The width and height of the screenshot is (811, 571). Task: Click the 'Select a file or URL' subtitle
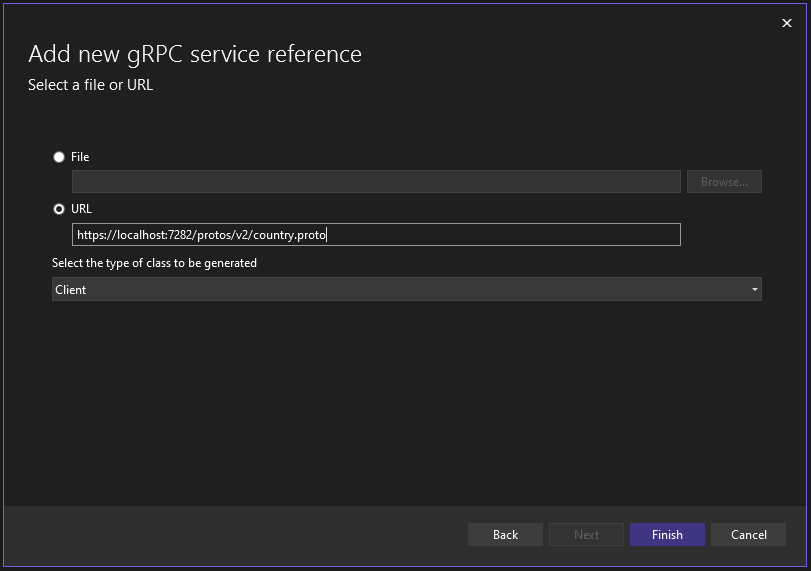[90, 85]
